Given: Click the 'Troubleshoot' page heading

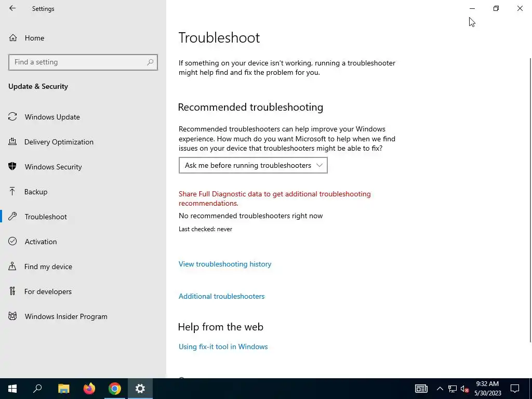Looking at the screenshot, I should pos(219,37).
